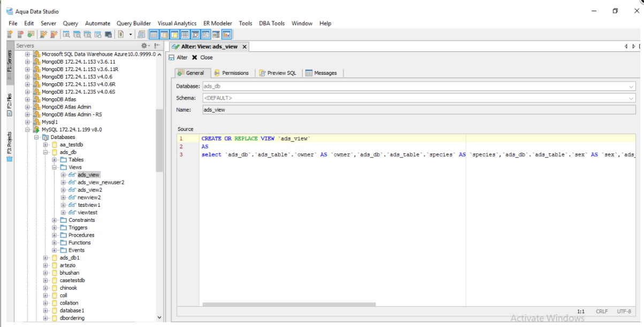Viewport: 644px width, 327px height.
Task: Click the Servers tree vertical scrollbar thumb
Action: tap(159, 140)
